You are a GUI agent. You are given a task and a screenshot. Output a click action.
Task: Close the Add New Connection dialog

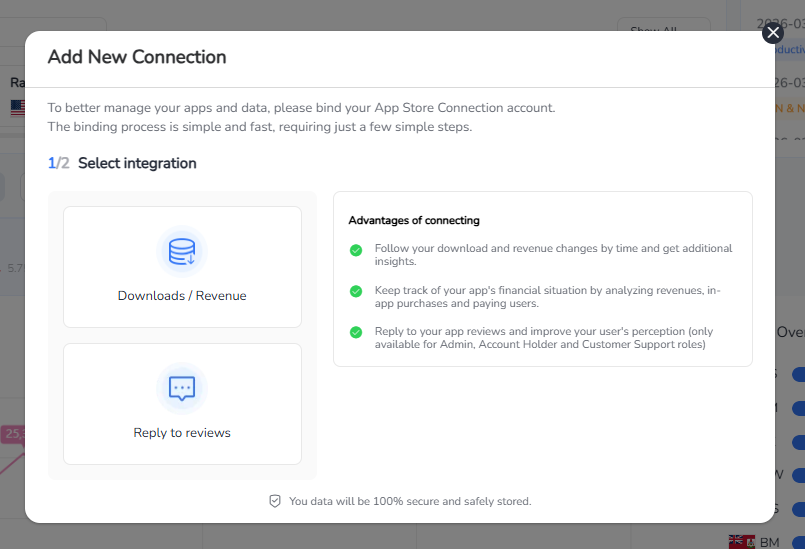pyautogui.click(x=772, y=33)
